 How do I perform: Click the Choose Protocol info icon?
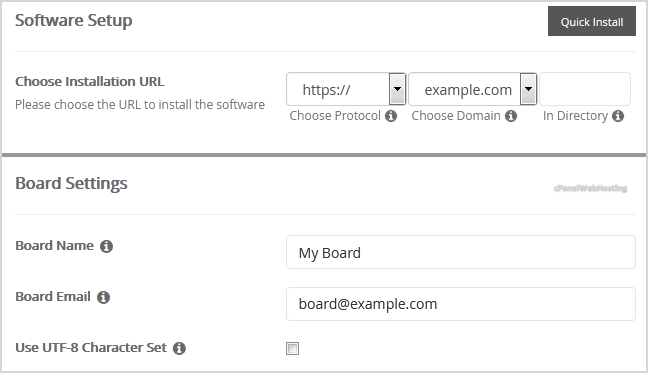[x=391, y=116]
